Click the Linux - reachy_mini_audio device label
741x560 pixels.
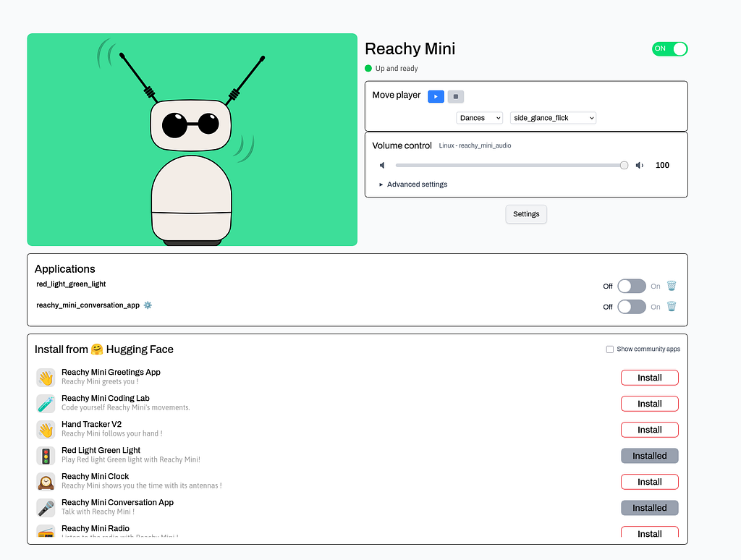pos(475,145)
